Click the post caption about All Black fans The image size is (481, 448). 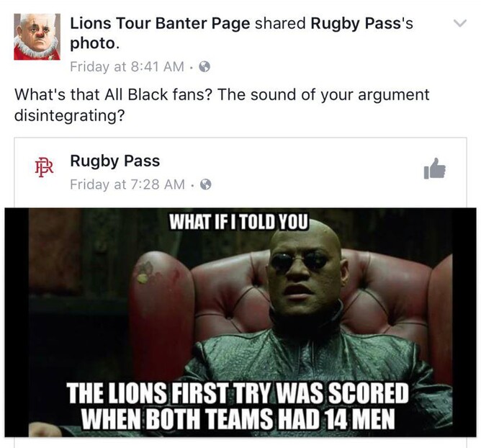click(222, 104)
